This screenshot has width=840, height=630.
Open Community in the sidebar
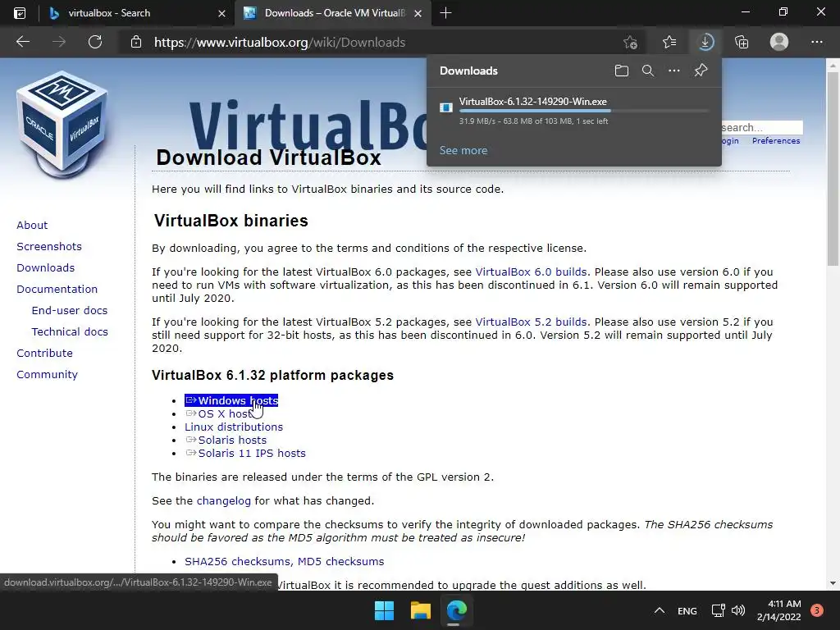tap(47, 375)
